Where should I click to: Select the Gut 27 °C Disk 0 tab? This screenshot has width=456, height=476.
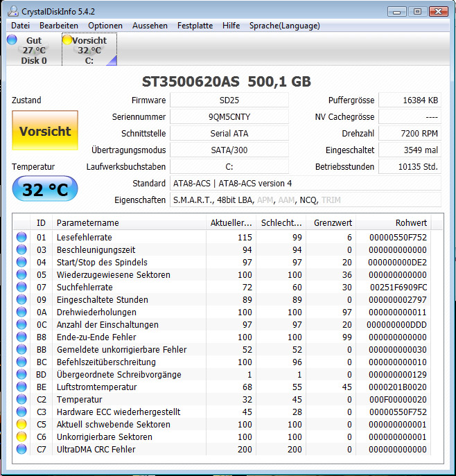click(34, 50)
